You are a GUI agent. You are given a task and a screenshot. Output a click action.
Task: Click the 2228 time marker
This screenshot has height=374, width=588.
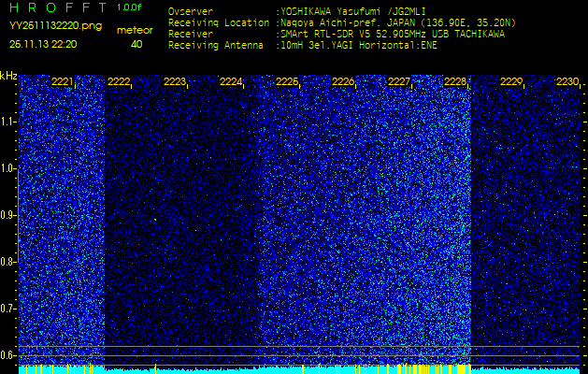tap(455, 81)
